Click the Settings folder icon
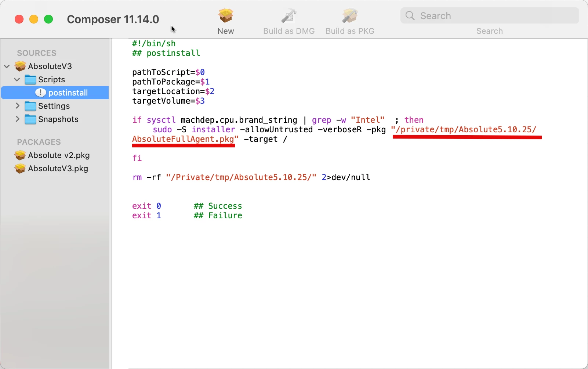 (x=30, y=106)
